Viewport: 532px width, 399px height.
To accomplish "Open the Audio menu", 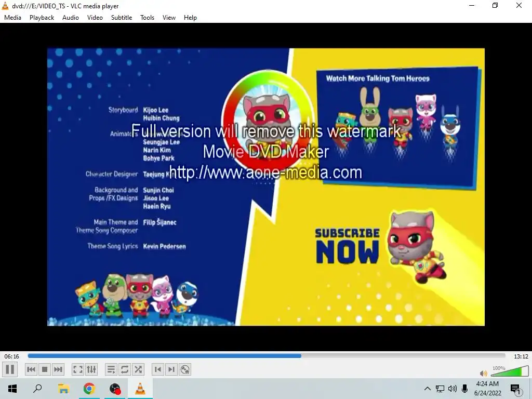I will [71, 18].
